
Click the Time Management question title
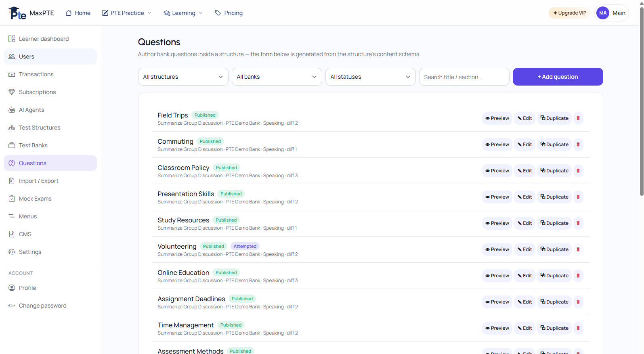[x=186, y=325]
